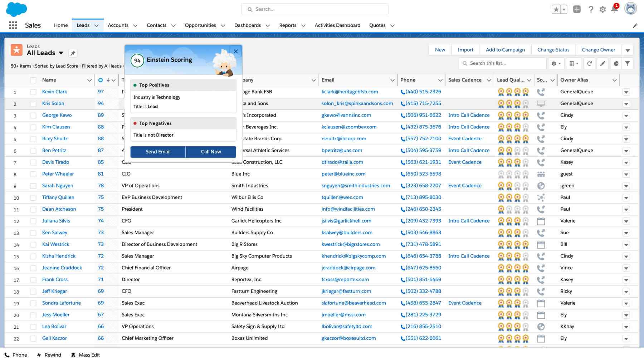The image size is (644, 362).
Task: Open the Opportunities tab
Action: tap(200, 25)
